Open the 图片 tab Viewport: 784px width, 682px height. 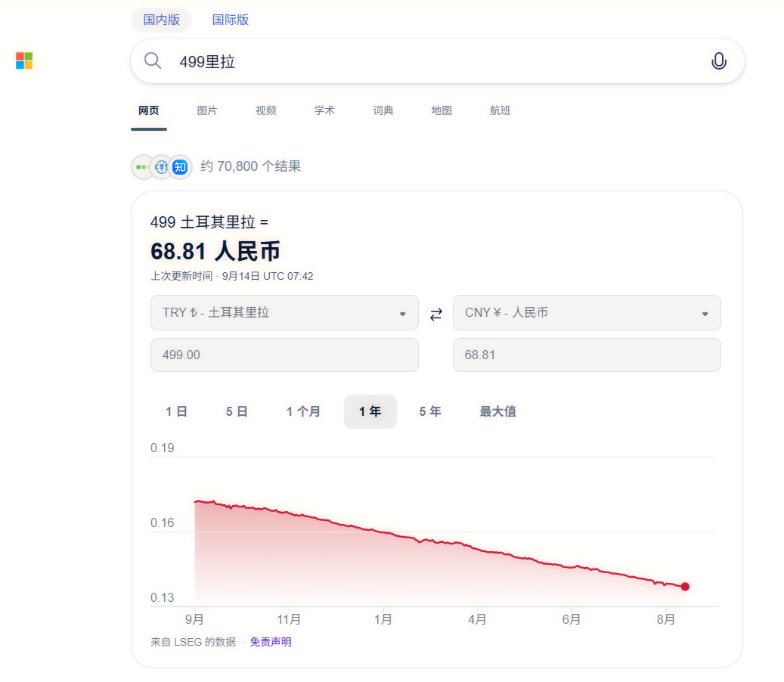(x=207, y=110)
